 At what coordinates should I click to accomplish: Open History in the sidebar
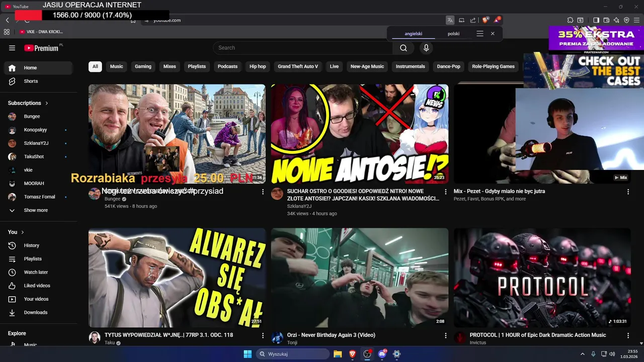(39, 245)
